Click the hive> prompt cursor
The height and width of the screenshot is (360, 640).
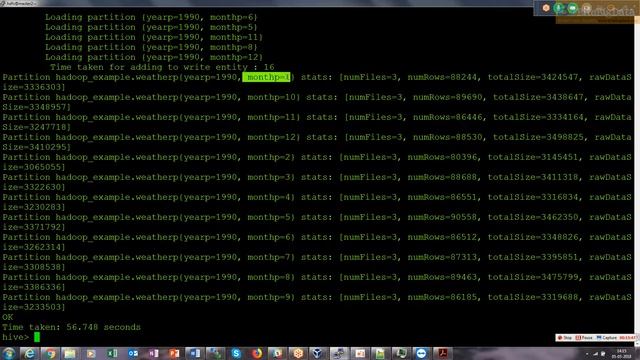[37, 337]
